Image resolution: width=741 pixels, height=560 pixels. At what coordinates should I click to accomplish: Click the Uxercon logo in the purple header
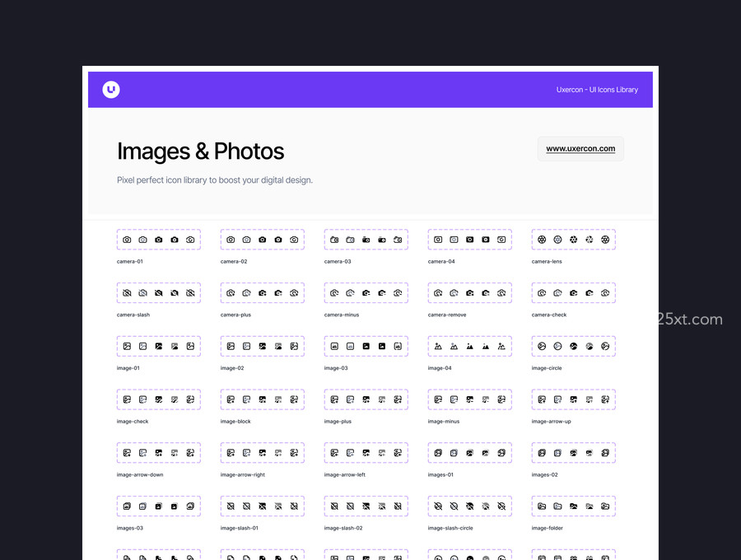(x=111, y=89)
